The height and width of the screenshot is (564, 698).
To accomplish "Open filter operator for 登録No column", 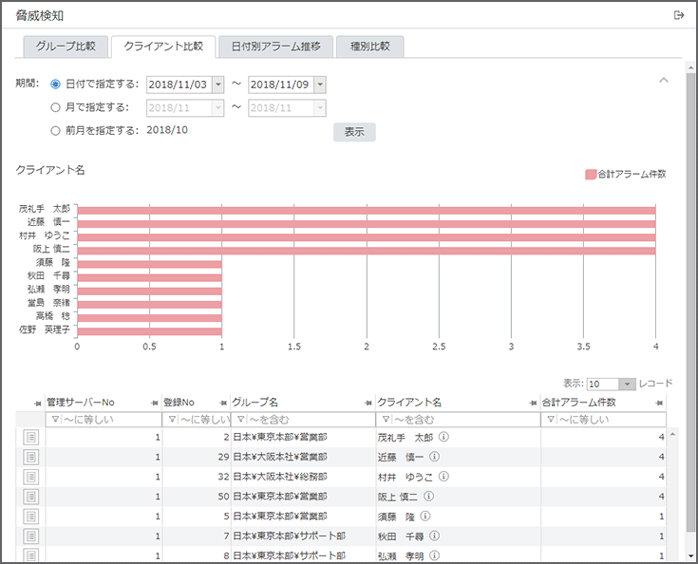I will (x=172, y=419).
